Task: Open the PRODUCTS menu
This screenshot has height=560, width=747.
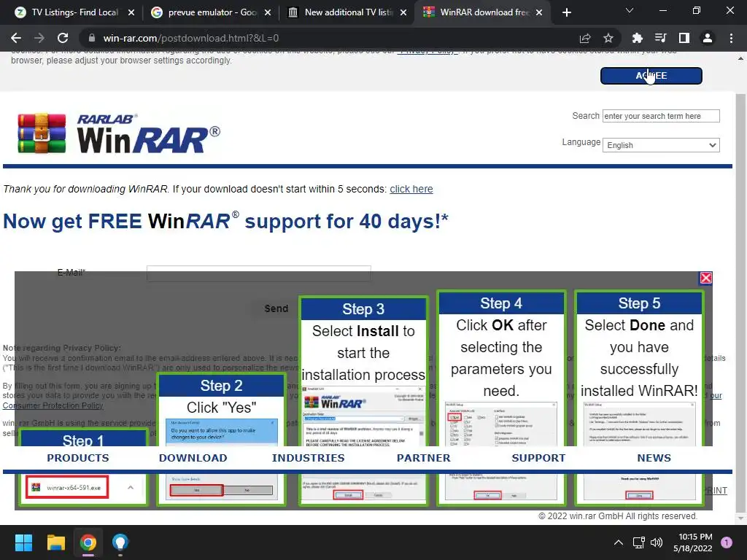Action: pos(77,458)
